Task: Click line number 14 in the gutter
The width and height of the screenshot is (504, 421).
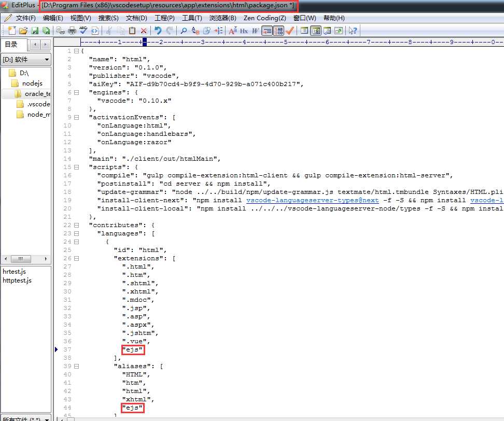Action: (x=67, y=159)
